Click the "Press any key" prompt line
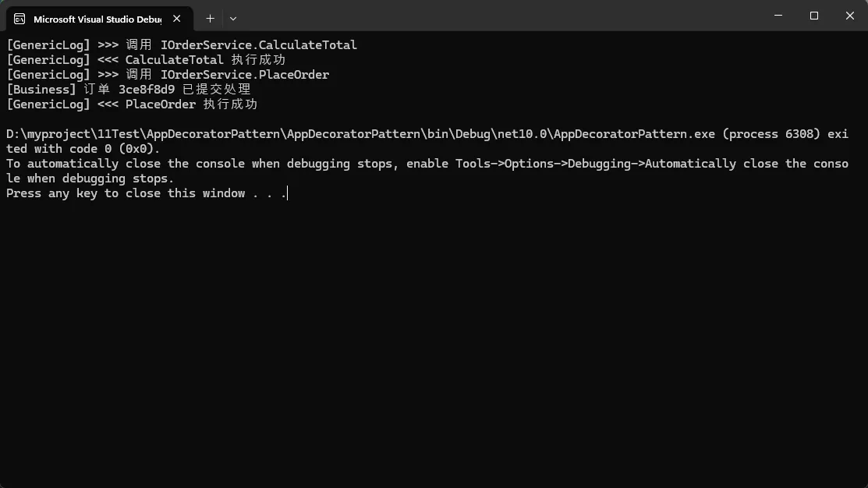868x488 pixels. pos(147,193)
